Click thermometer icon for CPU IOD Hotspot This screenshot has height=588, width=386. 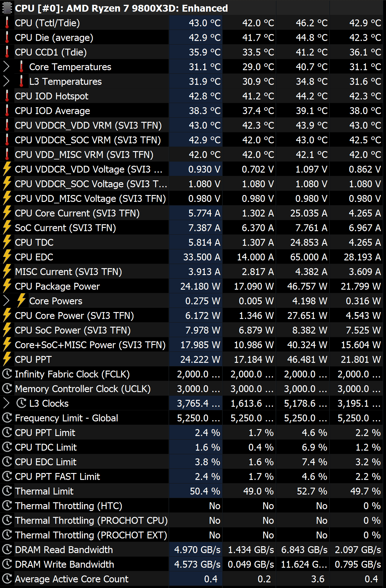click(x=7, y=96)
